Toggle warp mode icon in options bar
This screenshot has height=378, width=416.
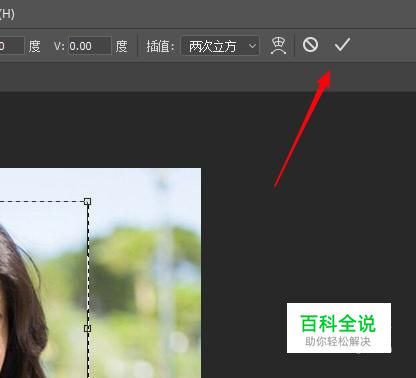pyautogui.click(x=278, y=45)
